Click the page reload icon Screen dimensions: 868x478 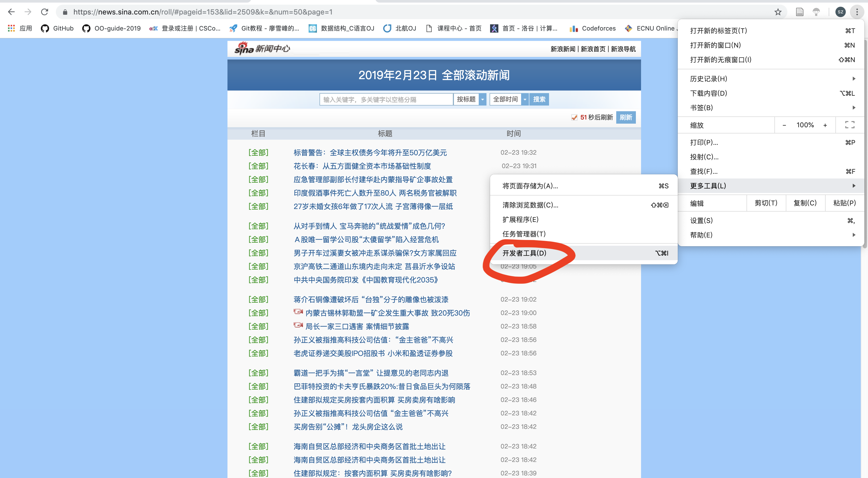(44, 12)
